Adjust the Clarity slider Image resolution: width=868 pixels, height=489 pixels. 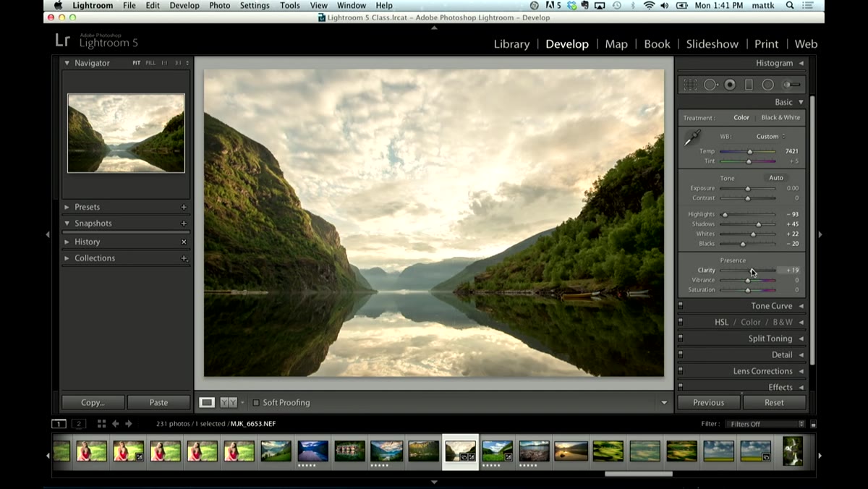(748, 271)
